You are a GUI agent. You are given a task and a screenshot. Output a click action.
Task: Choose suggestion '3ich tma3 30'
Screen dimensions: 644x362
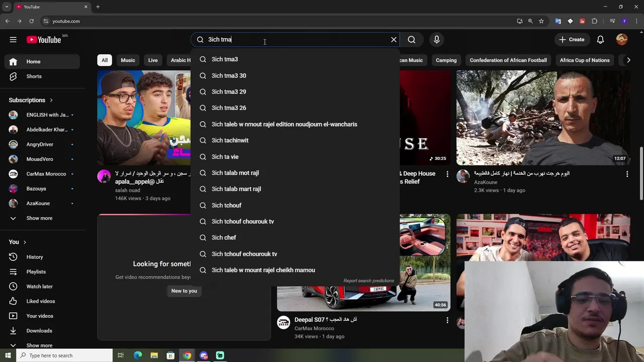point(295,75)
